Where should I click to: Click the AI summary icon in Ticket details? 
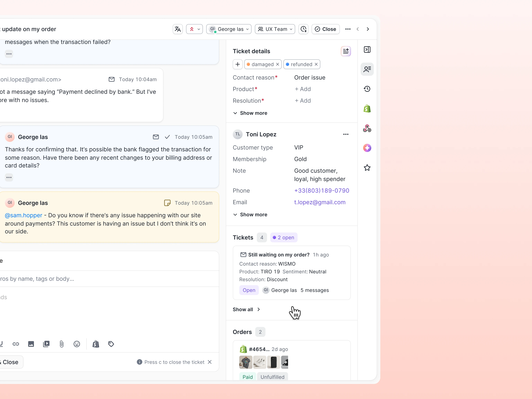[x=346, y=51]
